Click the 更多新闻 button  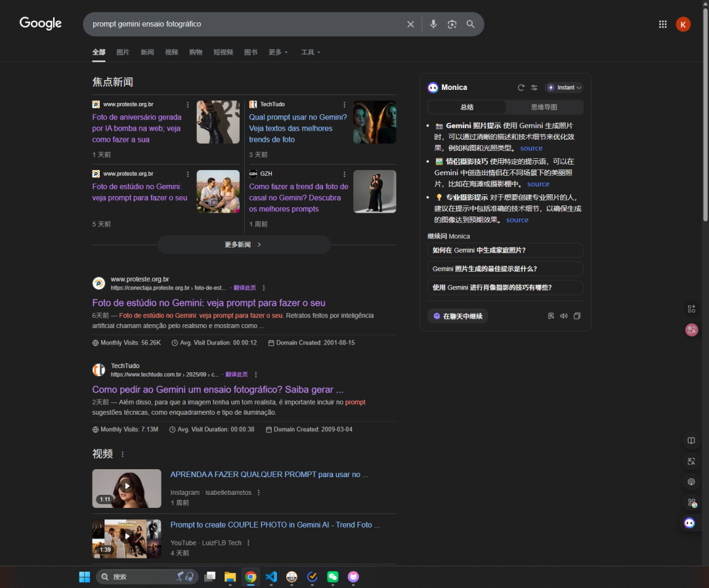[244, 245]
